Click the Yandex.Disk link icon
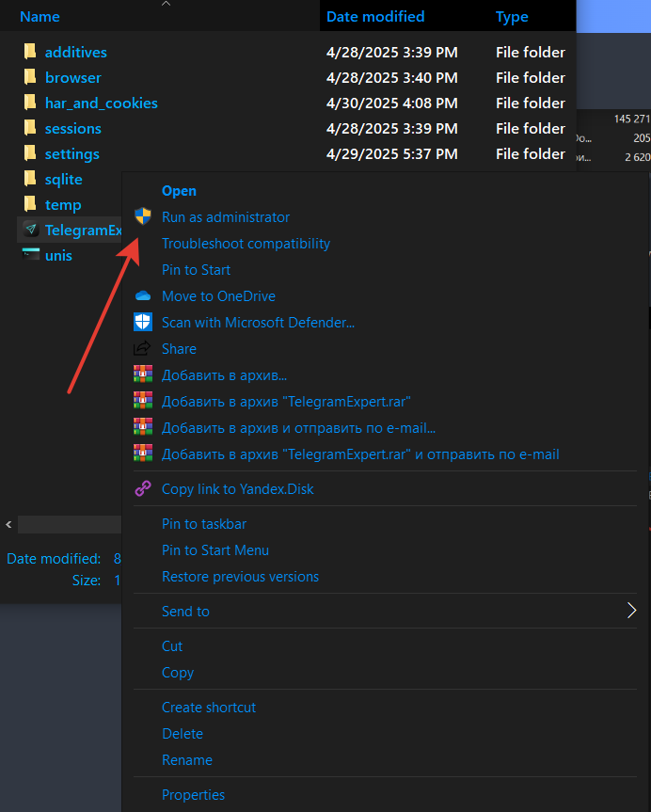The width and height of the screenshot is (651, 812). coord(143,489)
